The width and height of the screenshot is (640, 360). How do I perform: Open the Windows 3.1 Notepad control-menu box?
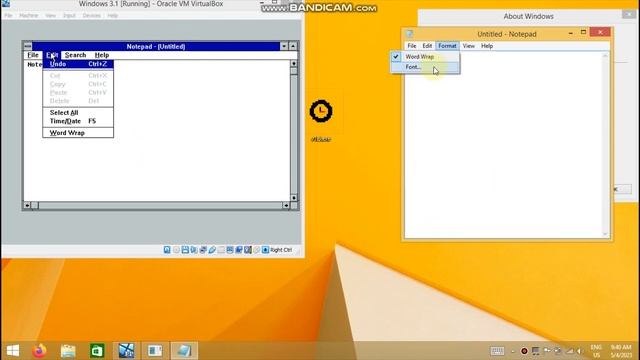(27, 47)
